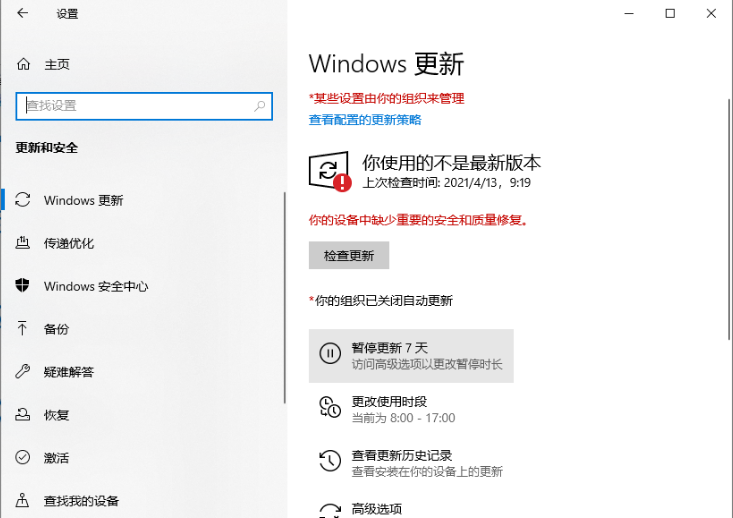Click the sidebar vertical scrollbar

[284, 297]
